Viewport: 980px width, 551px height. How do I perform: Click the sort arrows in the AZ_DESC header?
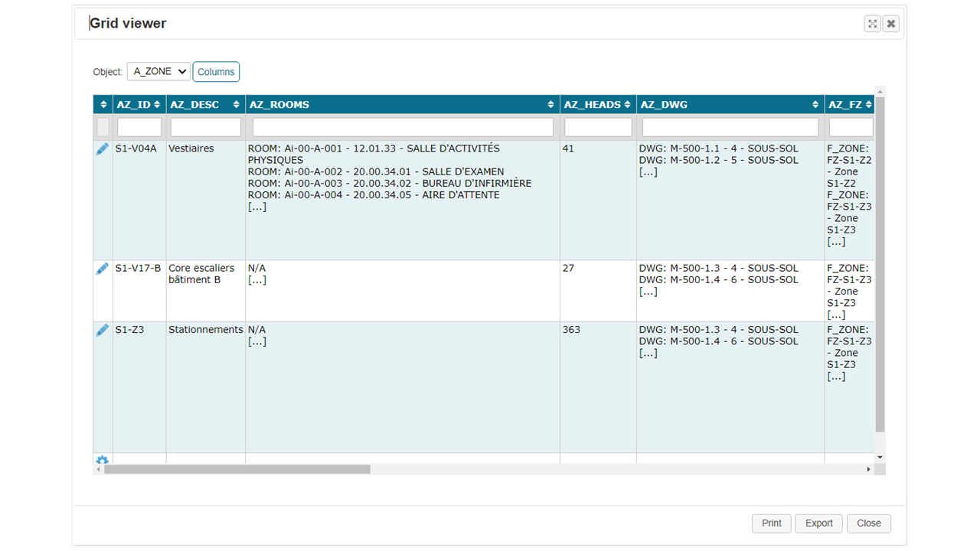(x=237, y=105)
